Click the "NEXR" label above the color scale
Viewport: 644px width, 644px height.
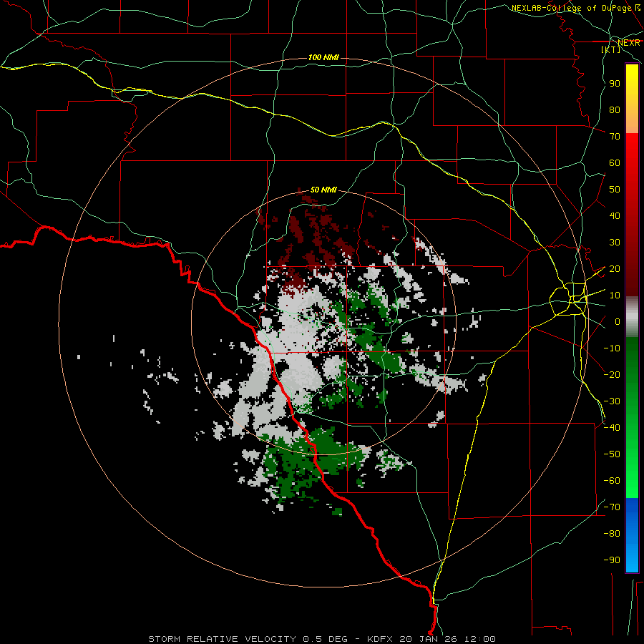[629, 43]
